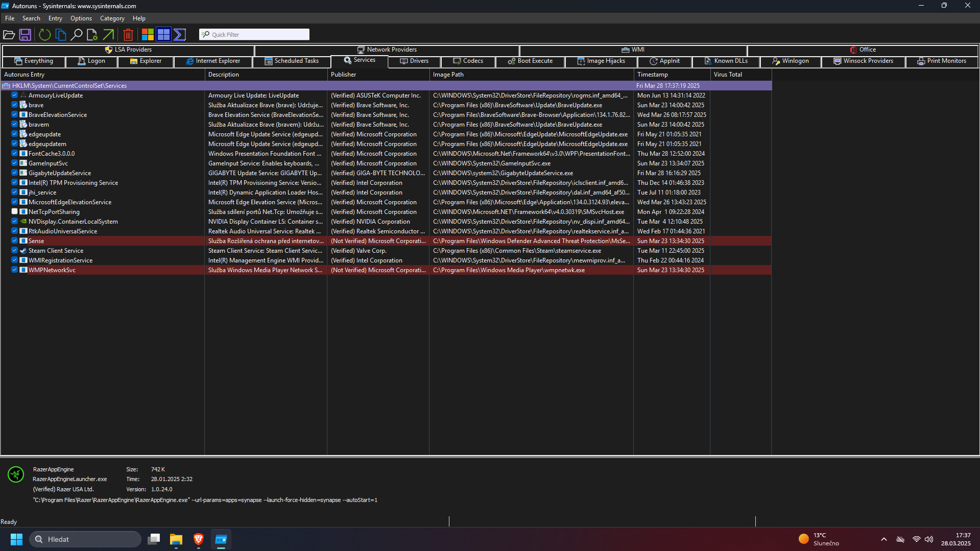Click the Razer logo in details pane
Image resolution: width=980 pixels, height=551 pixels.
click(16, 474)
